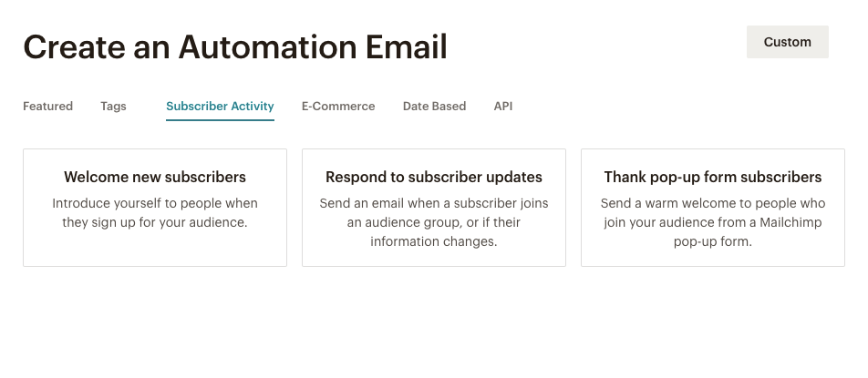Image resolution: width=868 pixels, height=378 pixels.
Task: Pick the Thank pop-up form subscribers card
Action: 713,208
